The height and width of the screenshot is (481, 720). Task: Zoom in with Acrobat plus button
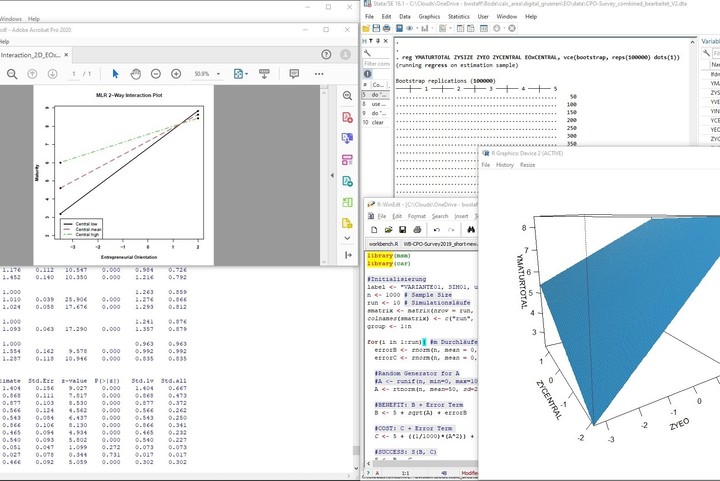pos(176,74)
